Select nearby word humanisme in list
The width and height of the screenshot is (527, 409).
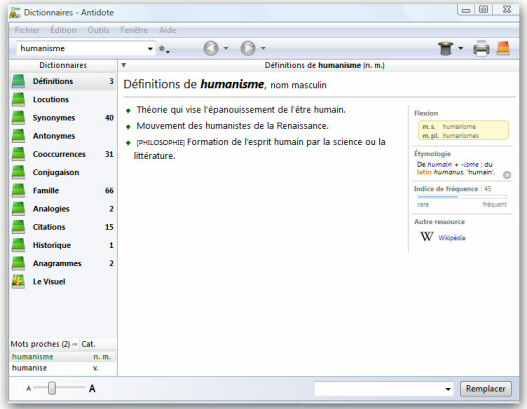[63, 357]
